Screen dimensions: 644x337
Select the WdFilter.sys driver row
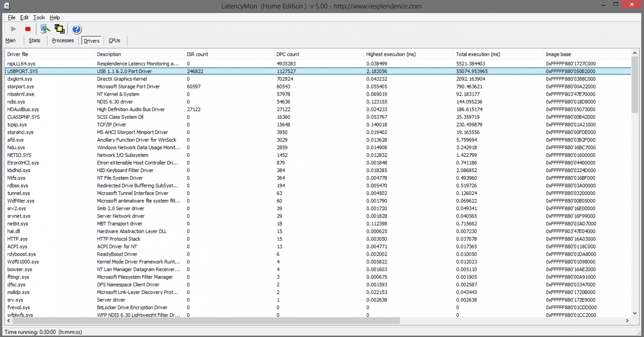point(318,201)
